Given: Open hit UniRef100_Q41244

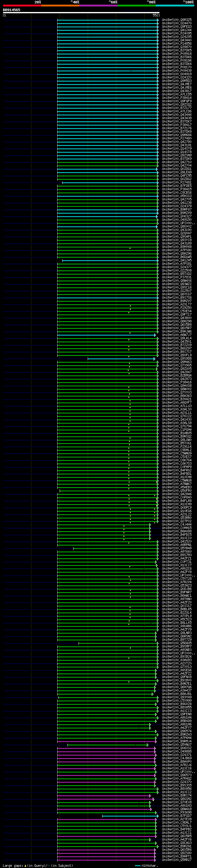Looking at the screenshot, I should click(x=177, y=30).
